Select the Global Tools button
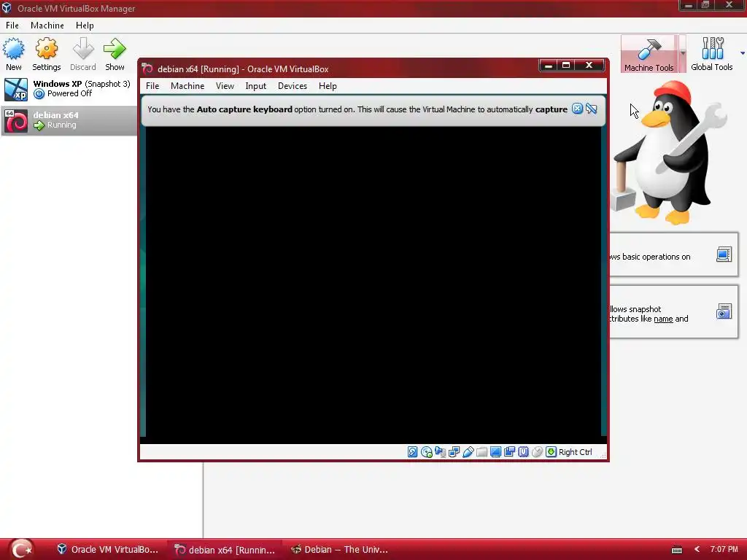This screenshot has height=560, width=747. pyautogui.click(x=712, y=54)
